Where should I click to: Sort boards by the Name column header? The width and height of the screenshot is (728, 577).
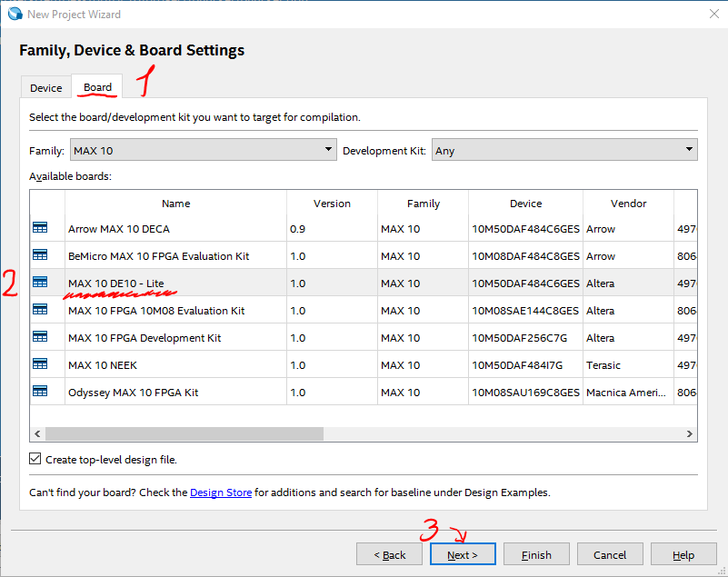point(176,204)
